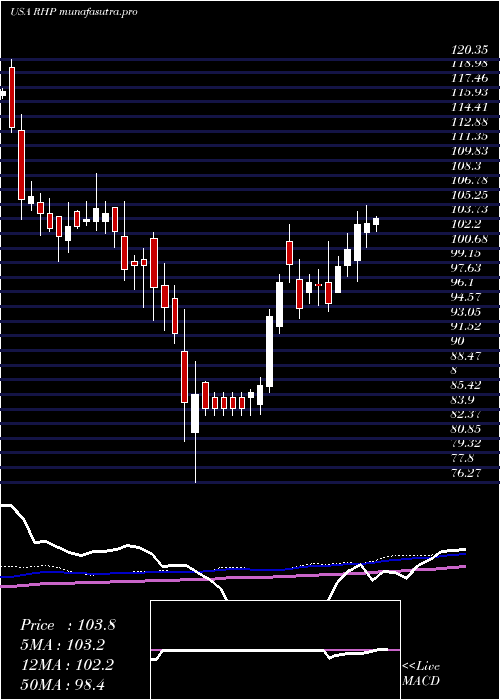Click the 114.41 price axis label

[x=470, y=108]
